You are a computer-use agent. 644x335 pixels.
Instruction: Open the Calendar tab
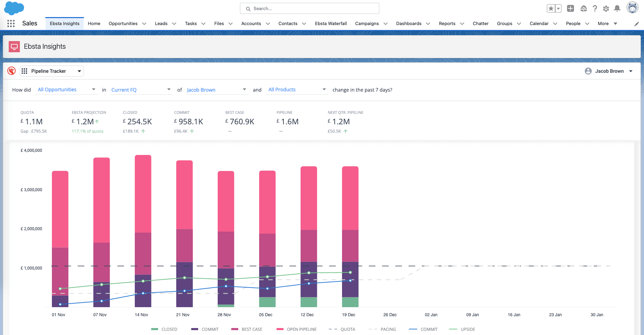[x=539, y=24]
